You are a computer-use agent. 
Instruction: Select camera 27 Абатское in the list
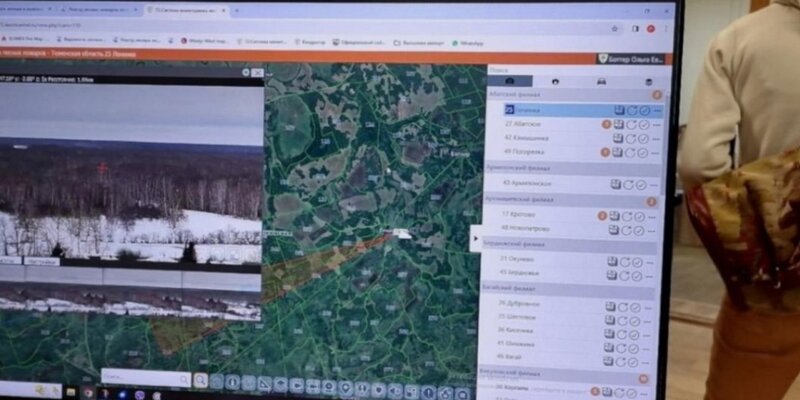(523, 124)
